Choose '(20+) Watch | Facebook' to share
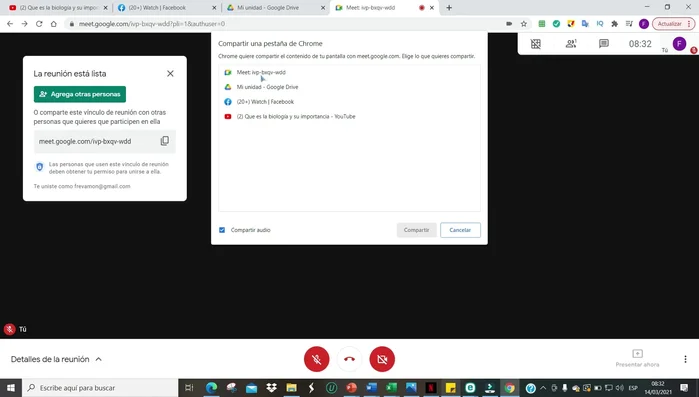This screenshot has height=397, width=699. (349, 102)
